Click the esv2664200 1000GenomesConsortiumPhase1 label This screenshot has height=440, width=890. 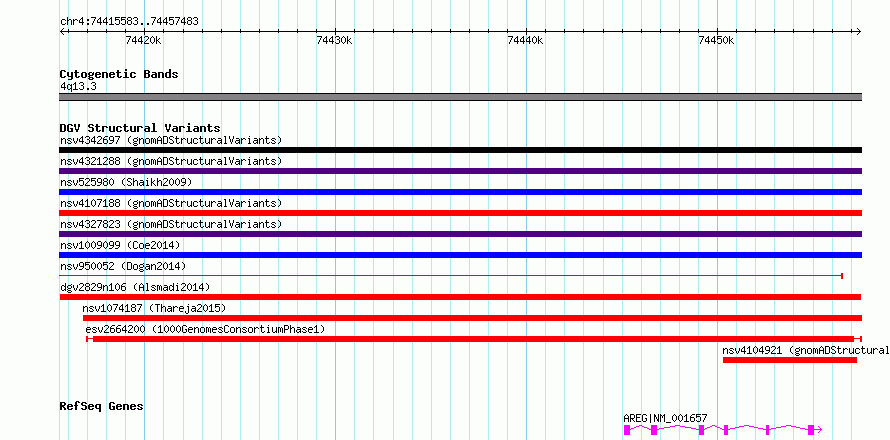[205, 329]
